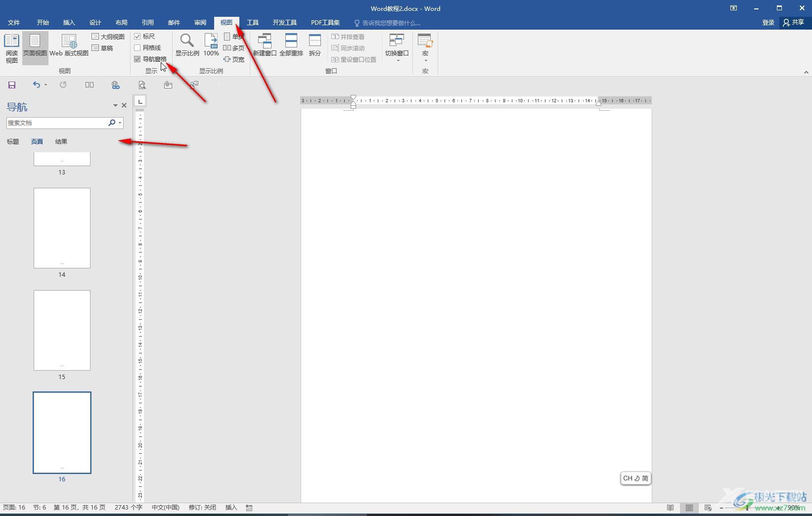Split the window (拆分)
Image resolution: width=812 pixels, height=516 pixels.
[315, 45]
